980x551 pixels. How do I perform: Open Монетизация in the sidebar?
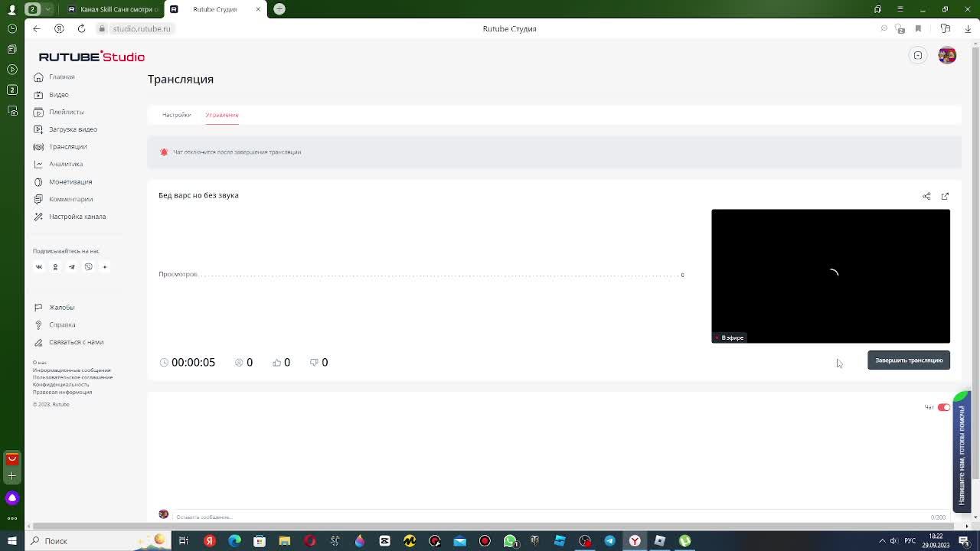(x=70, y=181)
